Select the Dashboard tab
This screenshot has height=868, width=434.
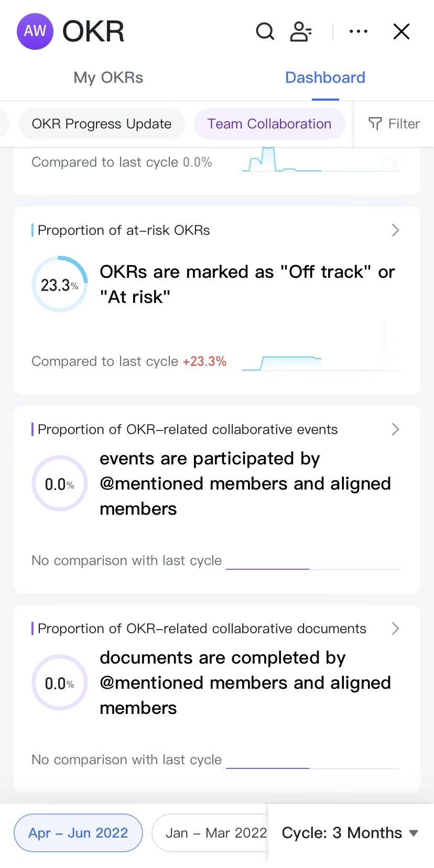pos(325,78)
